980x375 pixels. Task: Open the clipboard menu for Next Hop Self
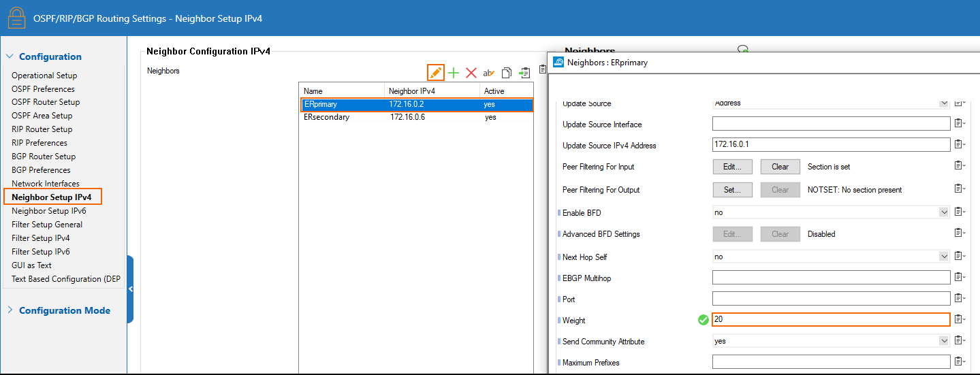tap(960, 257)
